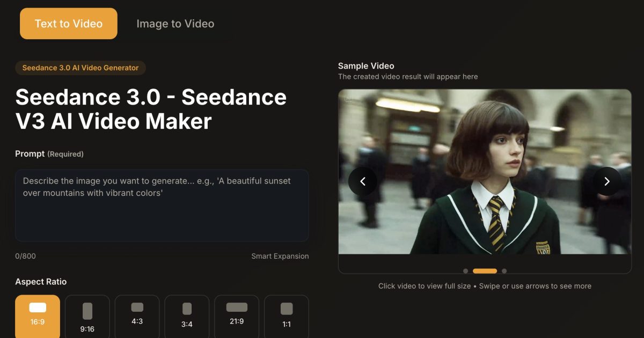Screen dimensions: 644x338
Task: Enable Smart Expansion for the prompt
Action: (281, 256)
